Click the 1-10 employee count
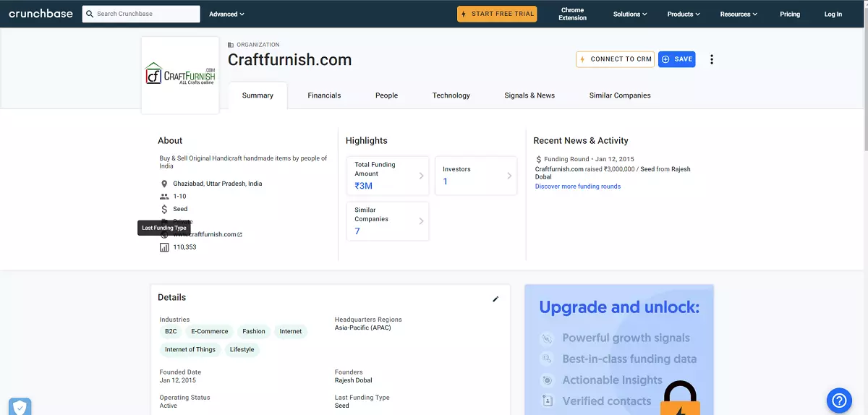 tap(179, 197)
